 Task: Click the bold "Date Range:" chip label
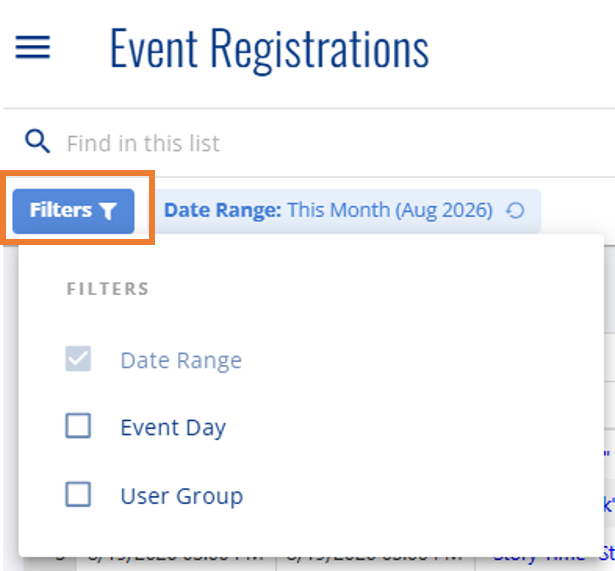222,211
